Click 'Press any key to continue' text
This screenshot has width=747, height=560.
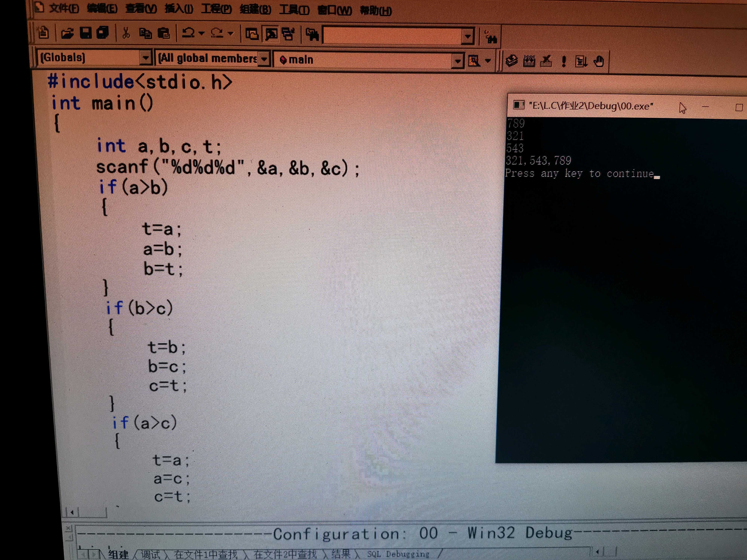pos(579,173)
